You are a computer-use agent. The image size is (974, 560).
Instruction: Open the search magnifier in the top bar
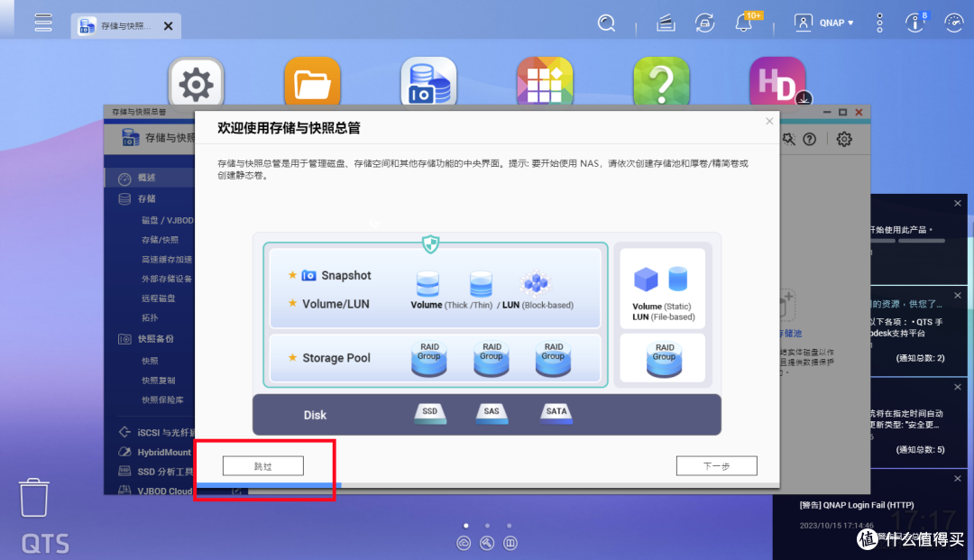click(x=606, y=23)
